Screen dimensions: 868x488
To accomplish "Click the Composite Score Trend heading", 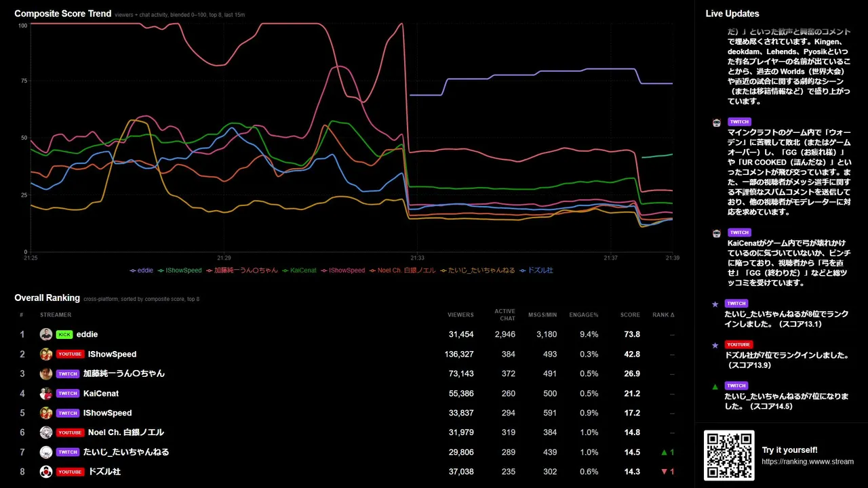I will (63, 14).
